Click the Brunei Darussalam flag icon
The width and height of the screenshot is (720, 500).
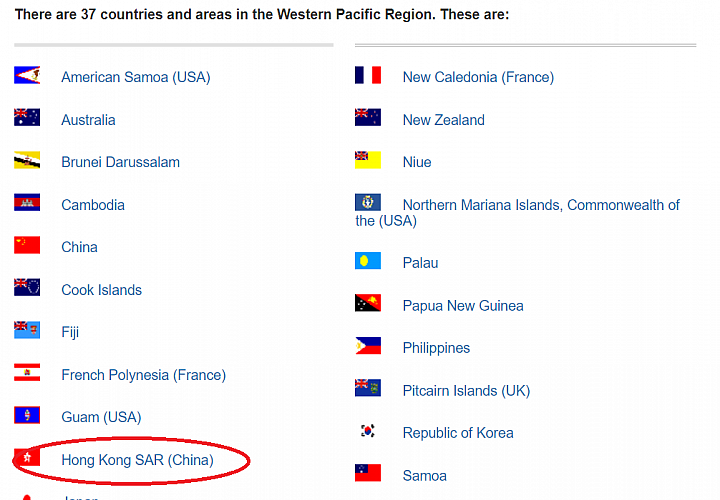point(27,160)
